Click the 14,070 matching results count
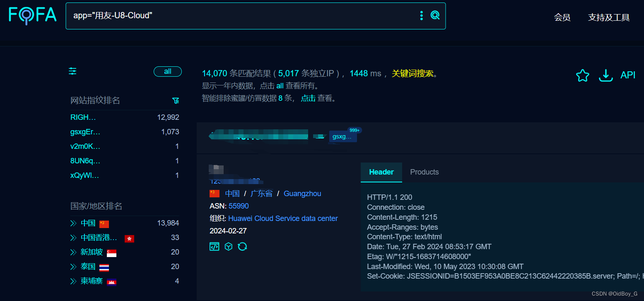This screenshot has height=301, width=644. tap(215, 73)
